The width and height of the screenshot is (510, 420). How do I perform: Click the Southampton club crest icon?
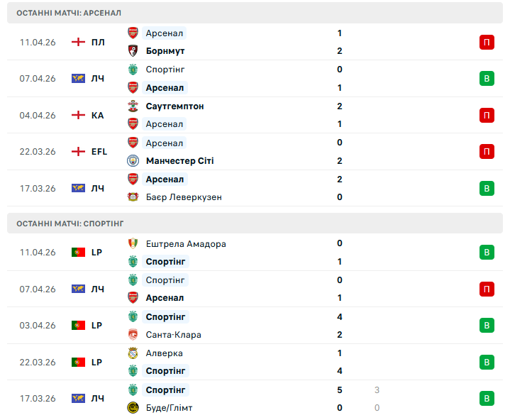(x=133, y=106)
